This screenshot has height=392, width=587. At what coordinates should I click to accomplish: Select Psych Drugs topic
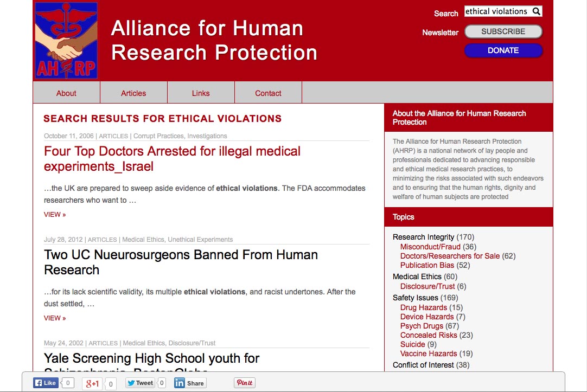point(422,326)
